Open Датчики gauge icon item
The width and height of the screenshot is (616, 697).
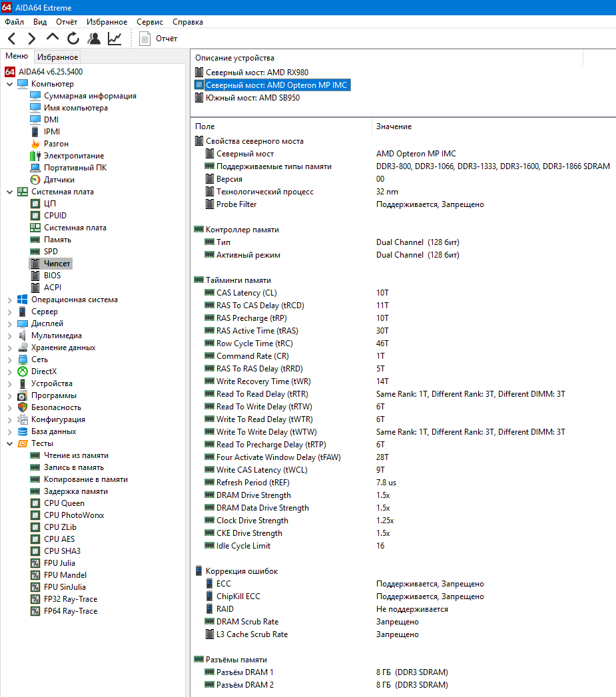[x=35, y=180]
